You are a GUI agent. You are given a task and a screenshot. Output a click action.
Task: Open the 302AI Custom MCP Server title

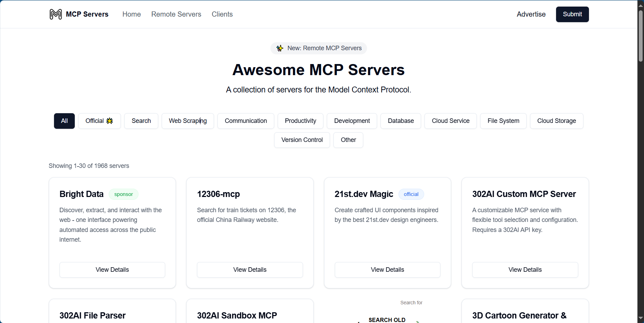tap(524, 194)
